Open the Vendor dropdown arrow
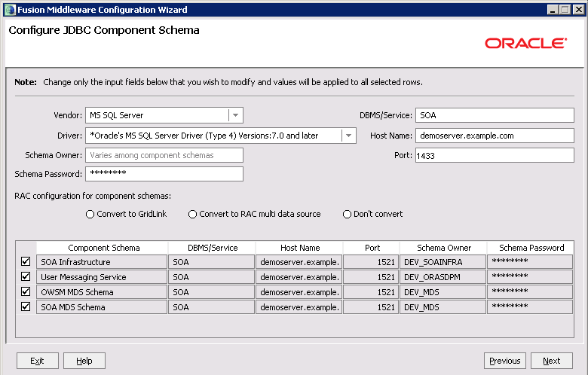 tap(235, 115)
